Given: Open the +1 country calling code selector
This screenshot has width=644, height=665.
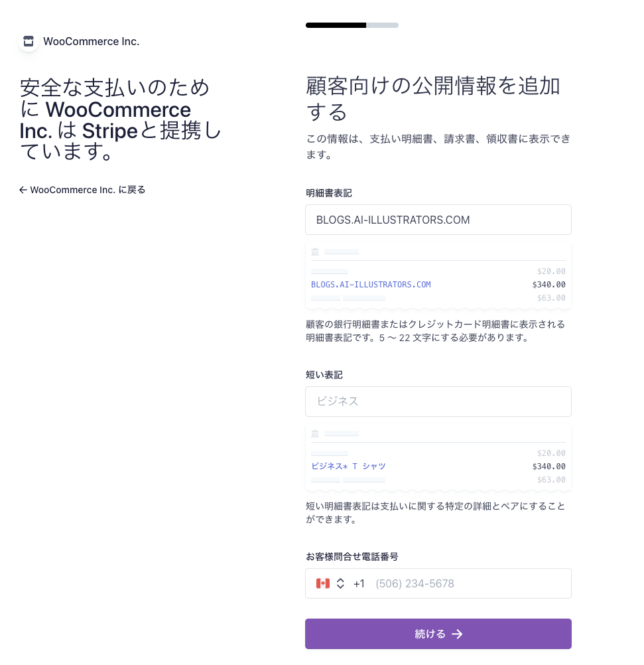Looking at the screenshot, I should click(x=359, y=584).
